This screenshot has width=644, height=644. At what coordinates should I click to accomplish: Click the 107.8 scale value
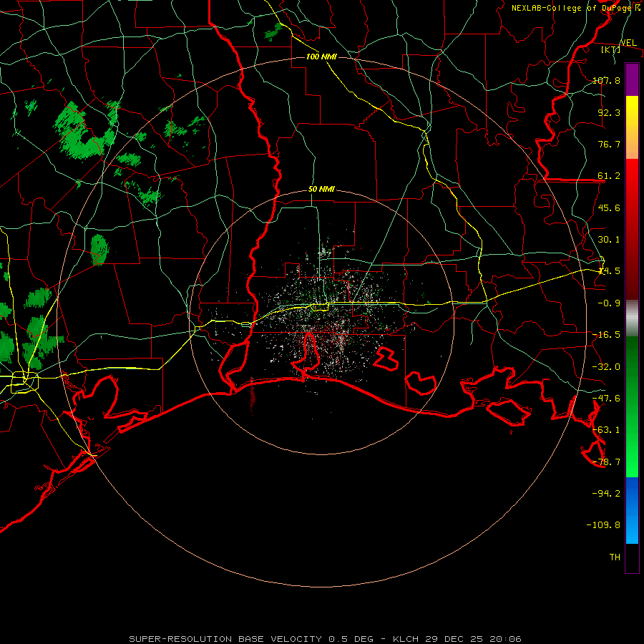point(606,80)
